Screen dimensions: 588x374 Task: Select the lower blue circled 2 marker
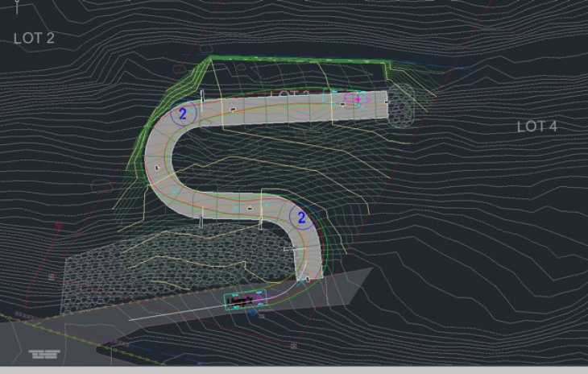[x=301, y=218]
